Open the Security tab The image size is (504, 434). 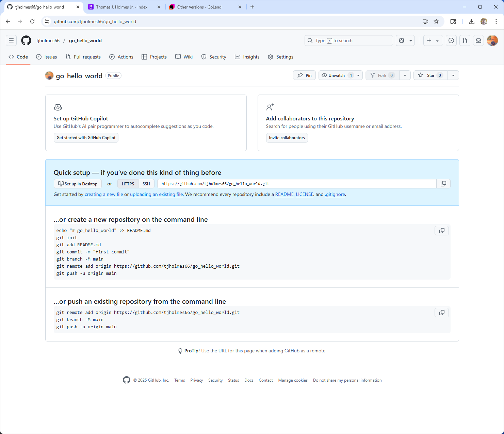(214, 57)
